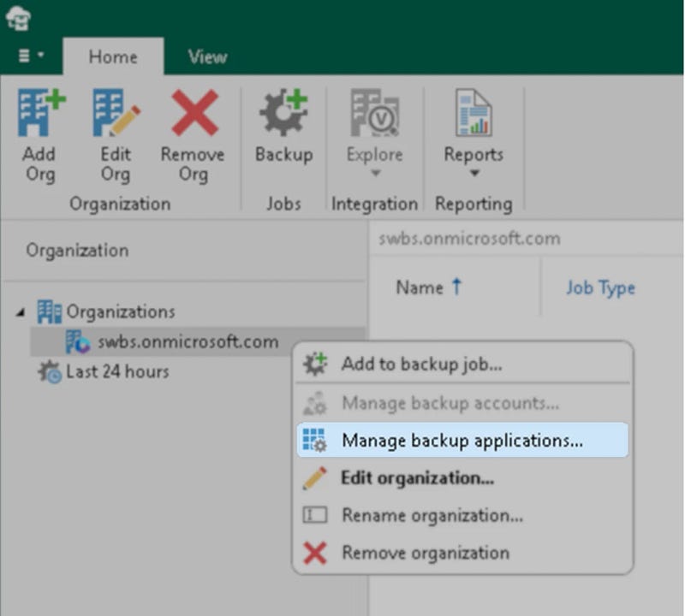
Task: Select Remove organization in context menu
Action: [425, 554]
